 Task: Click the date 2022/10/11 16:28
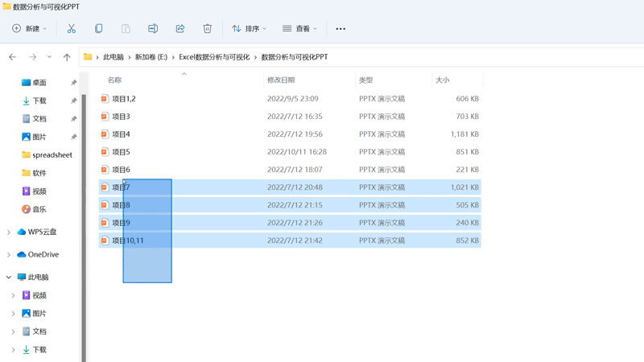(x=297, y=152)
